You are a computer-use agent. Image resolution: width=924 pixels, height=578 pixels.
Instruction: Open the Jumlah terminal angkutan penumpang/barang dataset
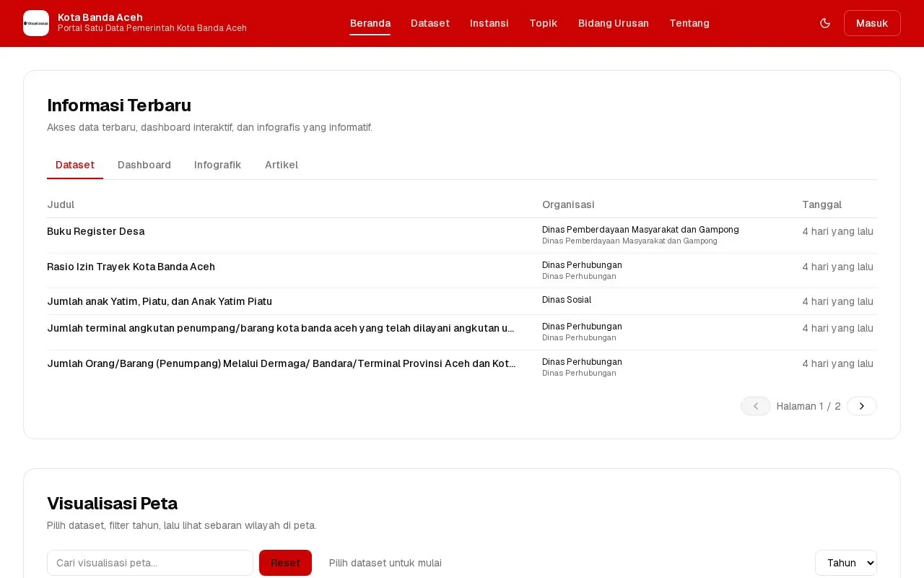pyautogui.click(x=282, y=328)
